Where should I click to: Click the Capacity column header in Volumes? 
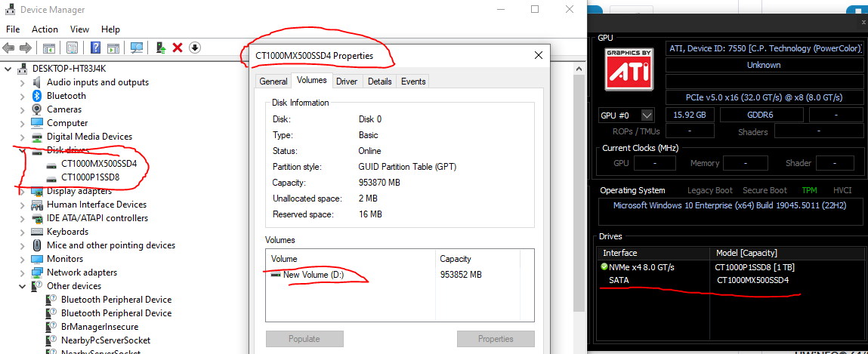tap(477, 258)
